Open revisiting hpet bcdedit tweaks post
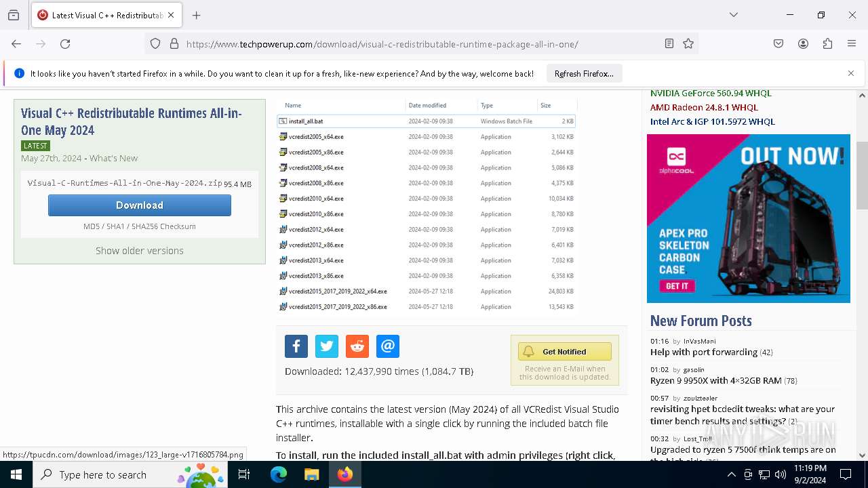Screen dimensions: 868x488 tap(743, 415)
